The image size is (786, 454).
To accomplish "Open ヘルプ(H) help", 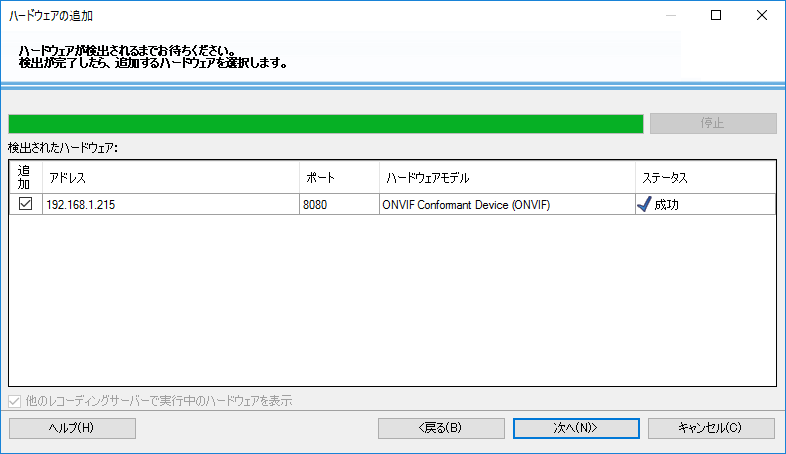I will point(72,428).
